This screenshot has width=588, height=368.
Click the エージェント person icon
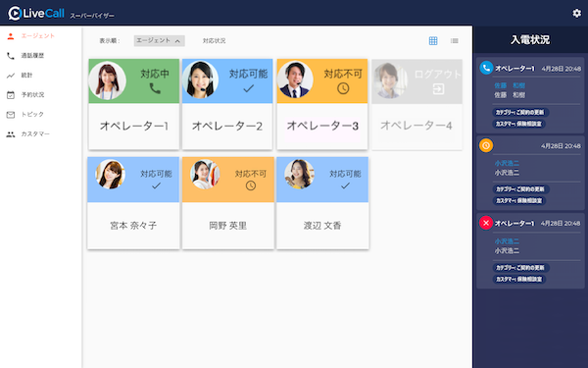pos(11,36)
